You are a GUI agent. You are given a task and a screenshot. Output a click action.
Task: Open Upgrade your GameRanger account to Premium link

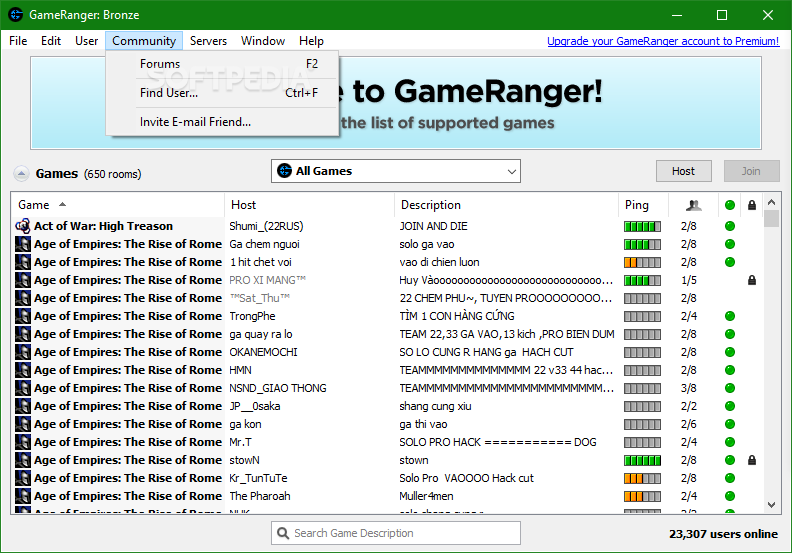click(x=663, y=41)
